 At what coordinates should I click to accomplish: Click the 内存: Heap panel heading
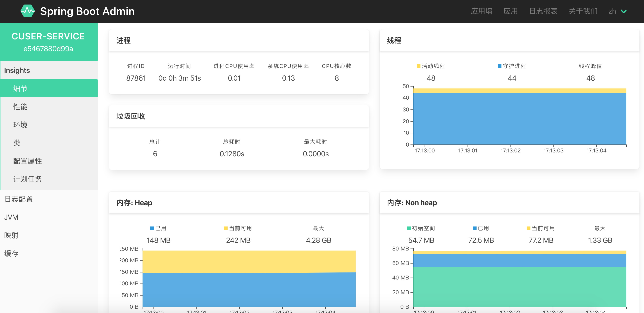click(134, 203)
